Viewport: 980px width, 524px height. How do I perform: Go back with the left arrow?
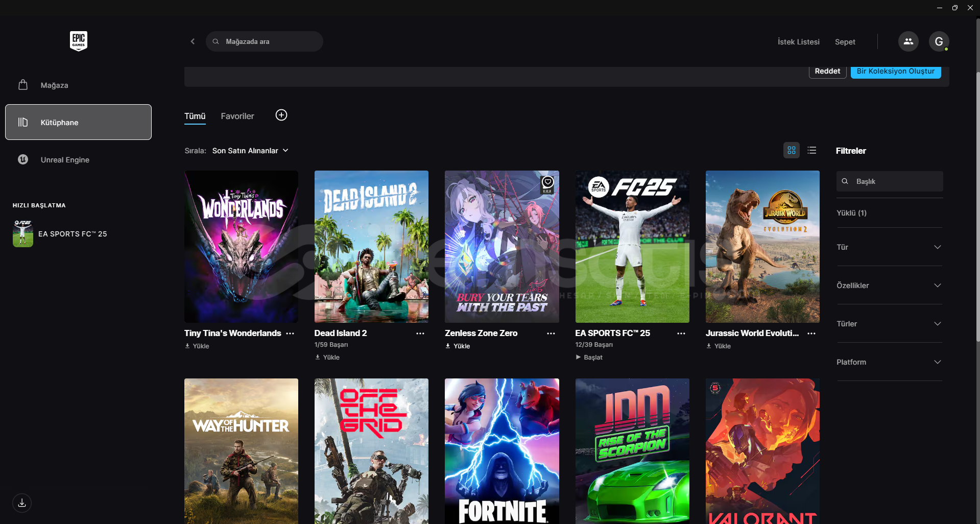tap(193, 41)
